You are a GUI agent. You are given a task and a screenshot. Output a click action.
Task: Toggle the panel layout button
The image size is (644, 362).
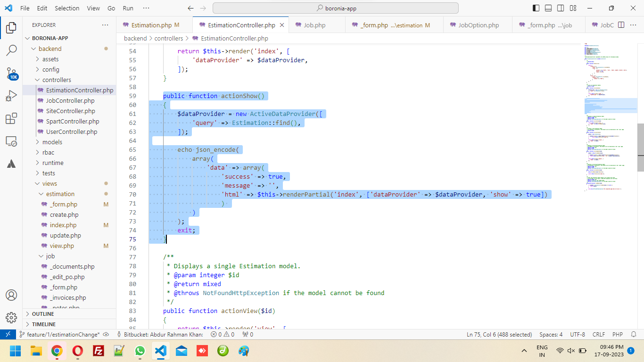pos(548,8)
